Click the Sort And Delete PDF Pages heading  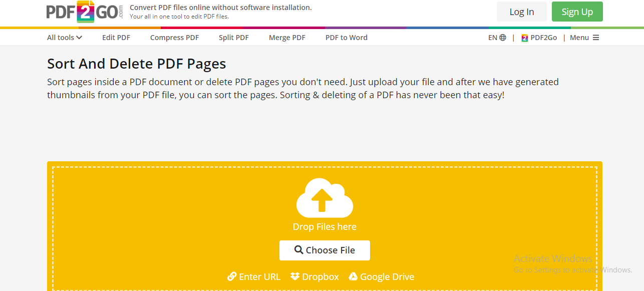[x=137, y=64]
